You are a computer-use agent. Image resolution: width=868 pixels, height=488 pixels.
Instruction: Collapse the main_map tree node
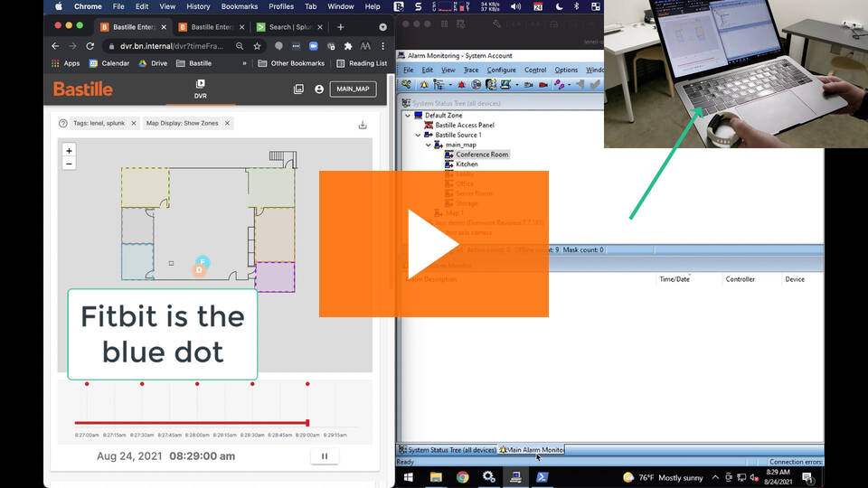click(428, 145)
